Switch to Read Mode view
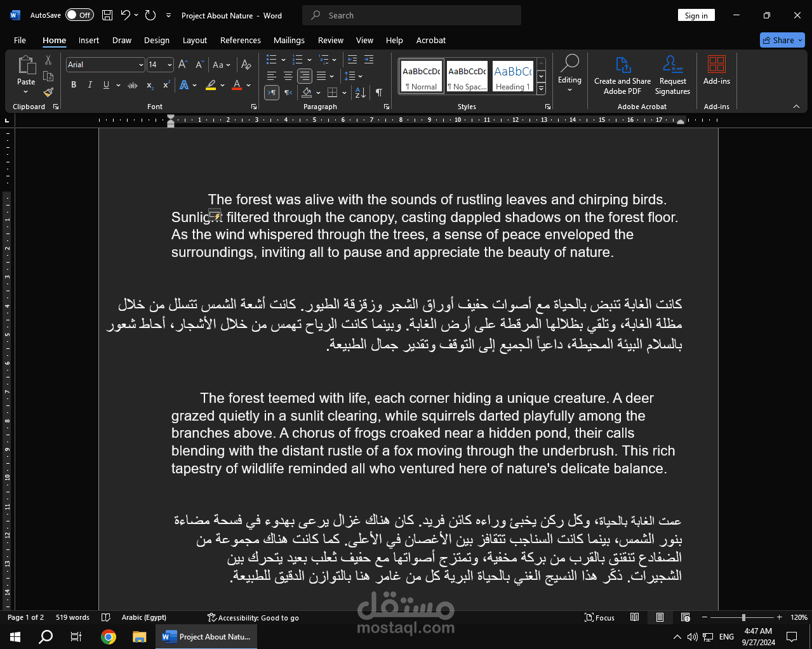The image size is (812, 649). pos(634,617)
